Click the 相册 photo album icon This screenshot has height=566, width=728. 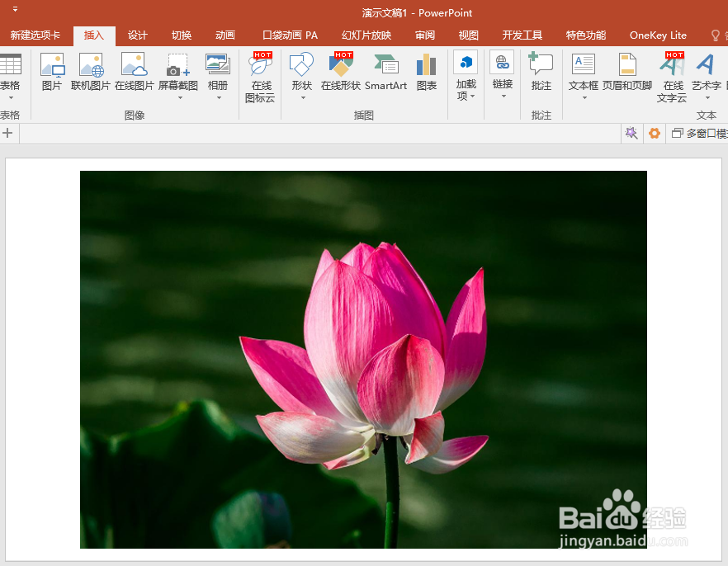click(x=218, y=64)
